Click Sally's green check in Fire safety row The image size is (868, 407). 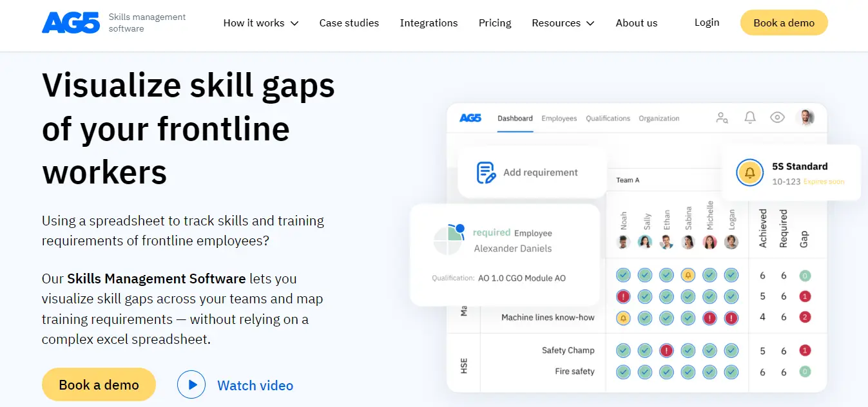point(644,372)
